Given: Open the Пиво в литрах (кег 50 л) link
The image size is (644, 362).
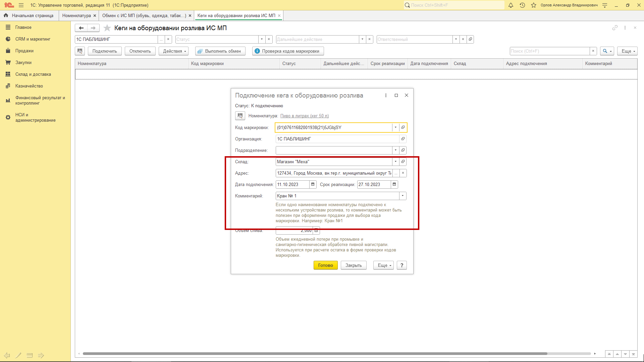Looking at the screenshot, I should point(305,116).
